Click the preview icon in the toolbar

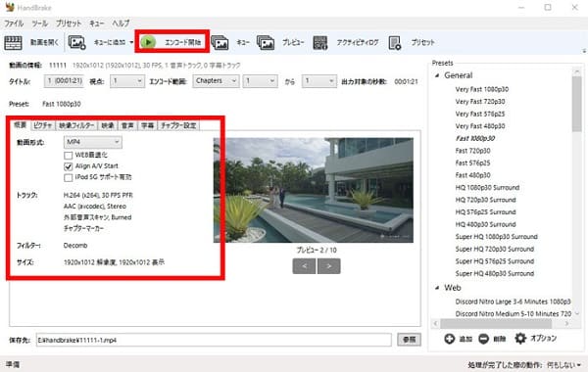pyautogui.click(x=266, y=42)
